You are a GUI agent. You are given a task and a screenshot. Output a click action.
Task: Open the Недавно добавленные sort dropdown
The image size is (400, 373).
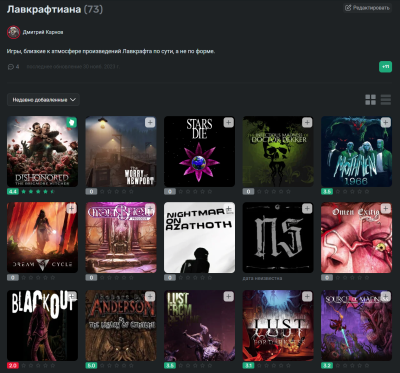43,100
